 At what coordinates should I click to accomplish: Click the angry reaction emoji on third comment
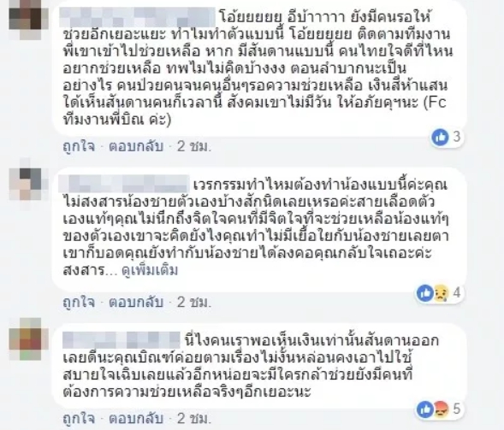coord(441,409)
